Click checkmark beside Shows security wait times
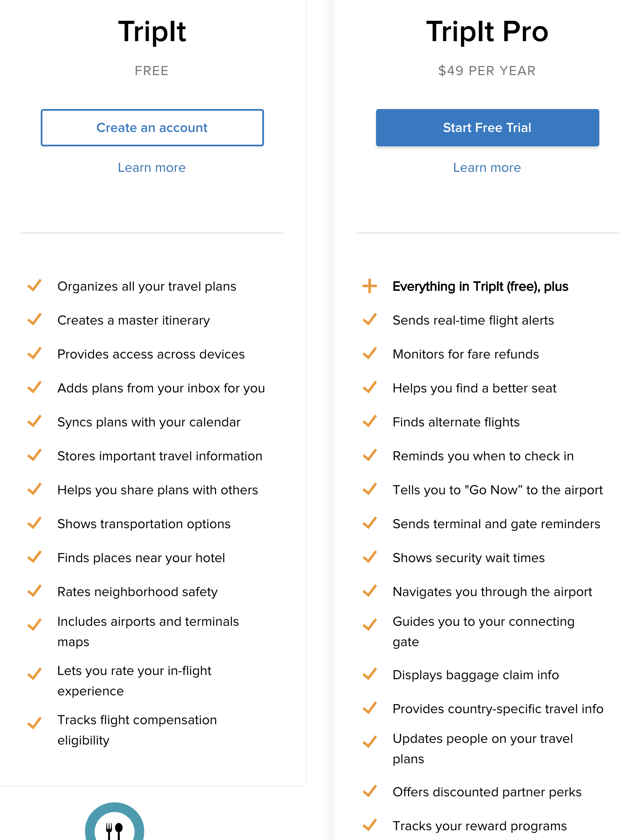 coord(370,557)
